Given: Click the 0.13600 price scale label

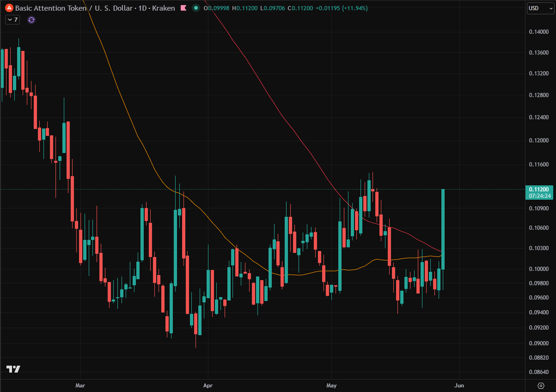Looking at the screenshot, I should pos(538,52).
